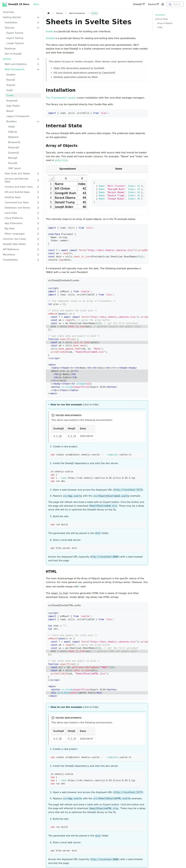Collapse the Bundlers sidebar chevron
Screen dimensions: 186x868
38,121
